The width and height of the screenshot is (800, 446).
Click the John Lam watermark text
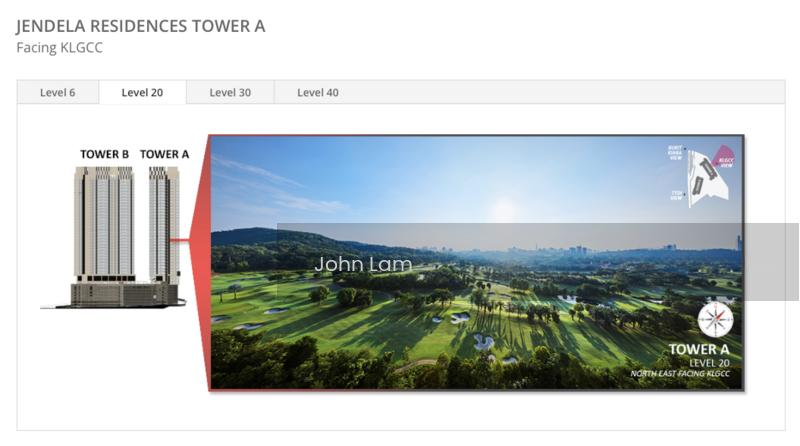pos(363,264)
